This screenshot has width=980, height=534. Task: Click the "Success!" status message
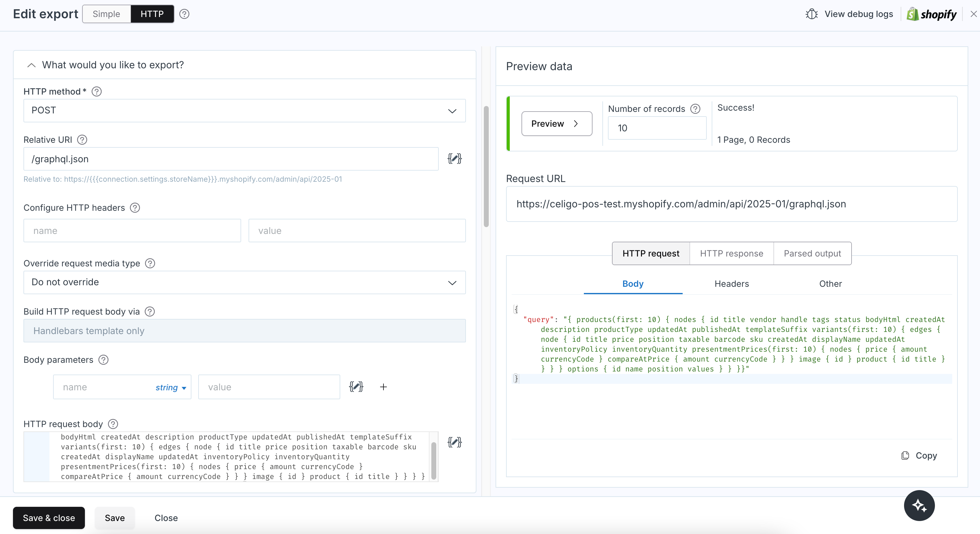point(735,108)
